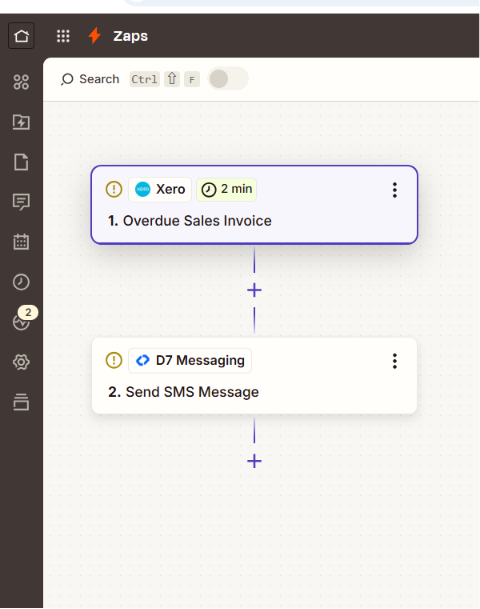Open the comments sidebar icon

(21, 202)
